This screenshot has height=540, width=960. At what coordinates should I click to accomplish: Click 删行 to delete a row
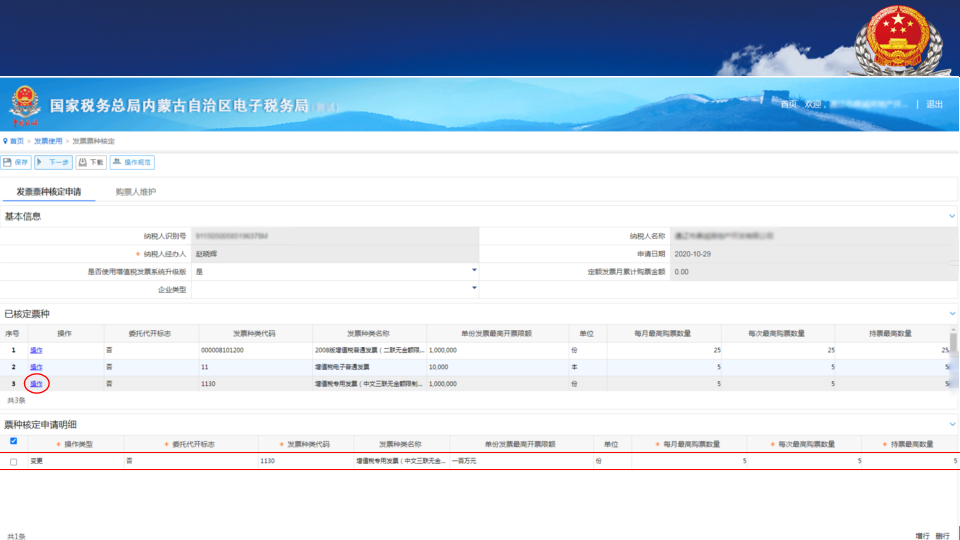(x=942, y=536)
